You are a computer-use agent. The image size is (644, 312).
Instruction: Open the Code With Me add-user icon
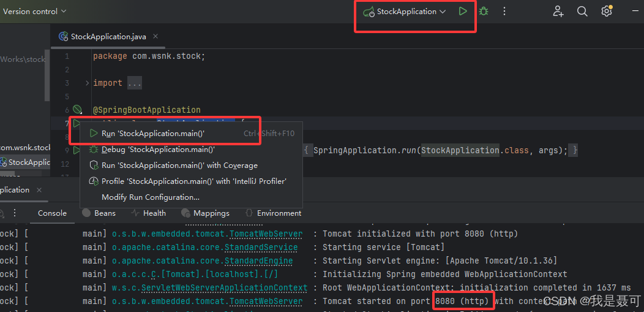coord(558,12)
